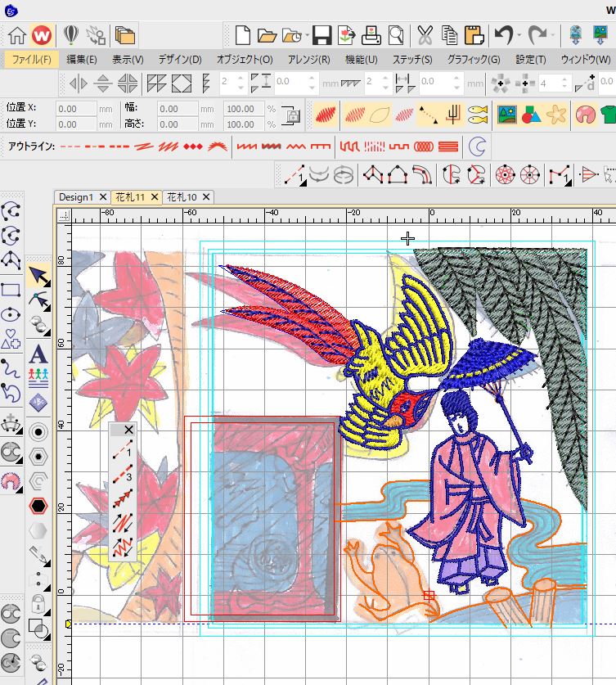Viewport: 616px width, 685px height.
Task: Open the ステッチ(S) menu
Action: (412, 59)
